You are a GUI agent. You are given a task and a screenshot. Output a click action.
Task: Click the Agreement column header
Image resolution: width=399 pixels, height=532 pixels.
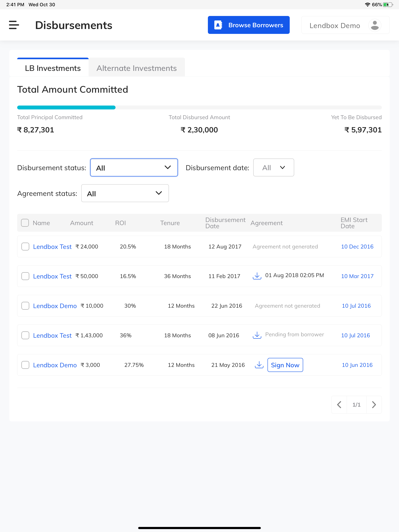[266, 223]
